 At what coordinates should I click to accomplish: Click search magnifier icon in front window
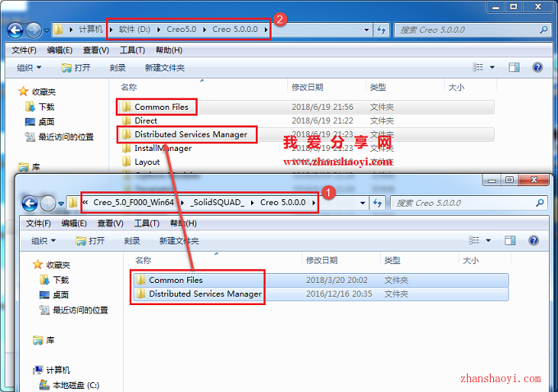coord(540,203)
